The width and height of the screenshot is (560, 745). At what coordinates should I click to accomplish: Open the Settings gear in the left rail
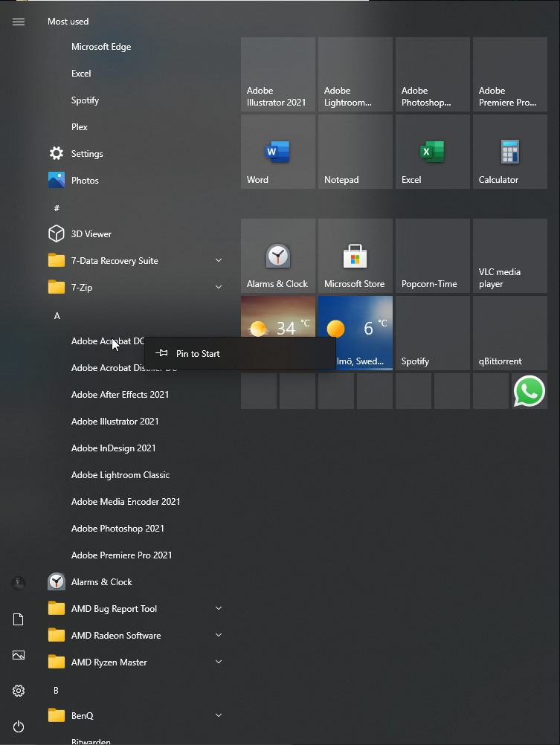(19, 691)
